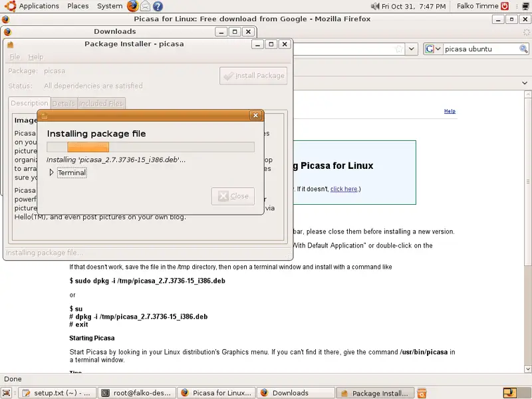Image resolution: width=532 pixels, height=399 pixels.
Task: Expand the bookmarks toolbar chevron
Action: (x=525, y=82)
